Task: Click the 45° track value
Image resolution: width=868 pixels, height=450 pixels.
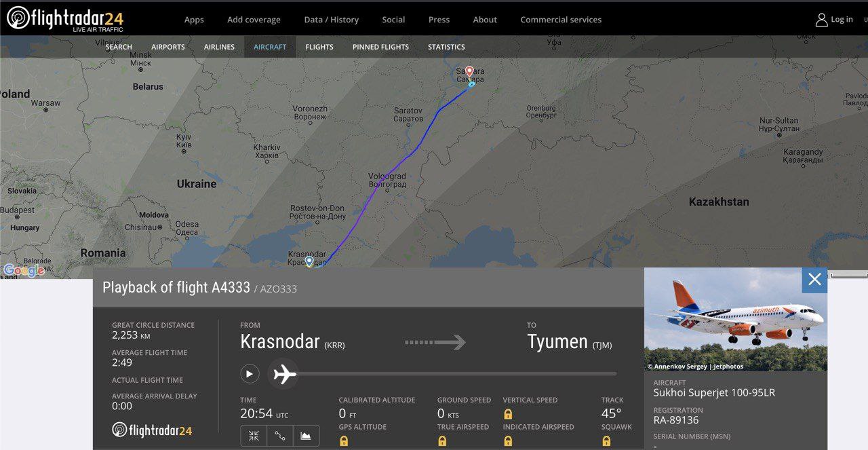Action: tap(611, 413)
